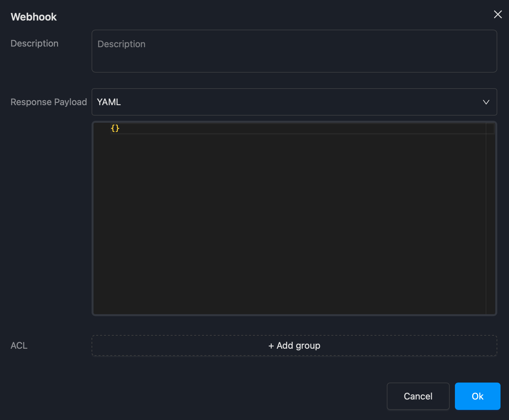Click the Description label
This screenshot has width=509, height=420.
(34, 43)
